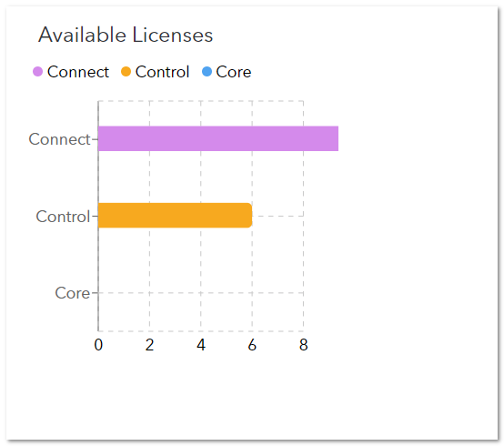Click the rounded end of Control bar
This screenshot has width=504, height=446.
pyautogui.click(x=248, y=216)
